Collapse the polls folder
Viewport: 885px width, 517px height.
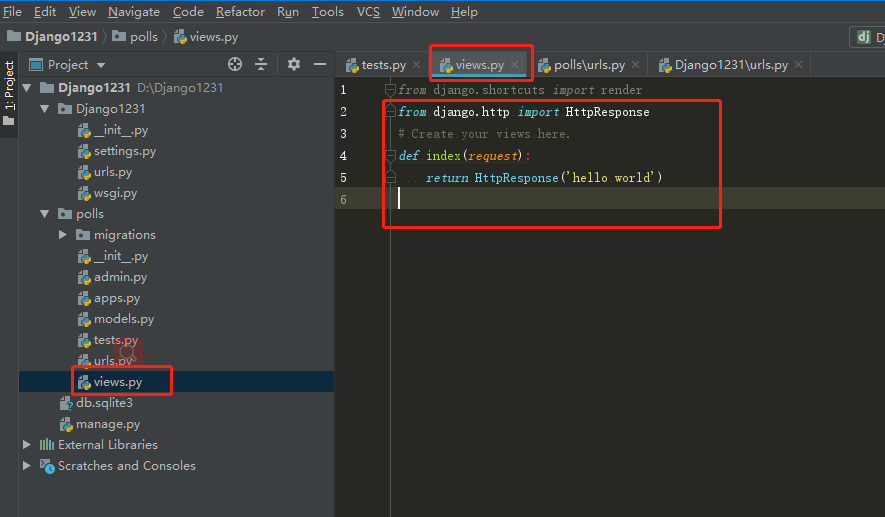pyautogui.click(x=45, y=214)
